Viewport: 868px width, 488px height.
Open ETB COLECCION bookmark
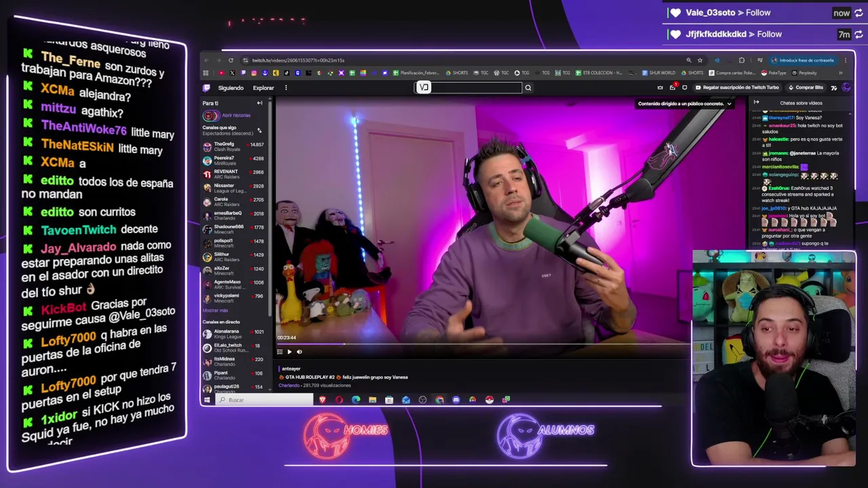click(x=599, y=73)
